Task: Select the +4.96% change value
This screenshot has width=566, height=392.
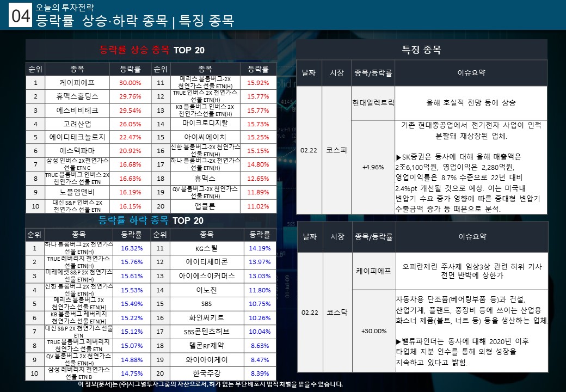Action: (x=373, y=167)
